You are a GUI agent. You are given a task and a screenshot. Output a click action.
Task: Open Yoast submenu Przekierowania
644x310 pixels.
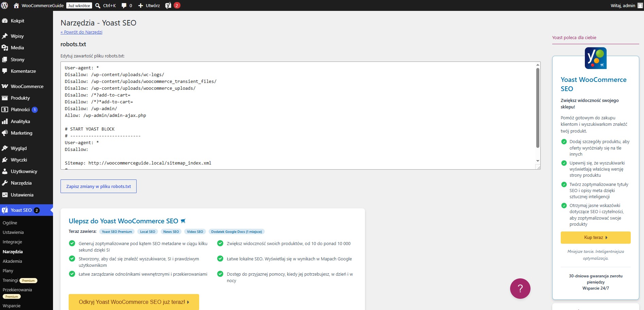point(17,290)
